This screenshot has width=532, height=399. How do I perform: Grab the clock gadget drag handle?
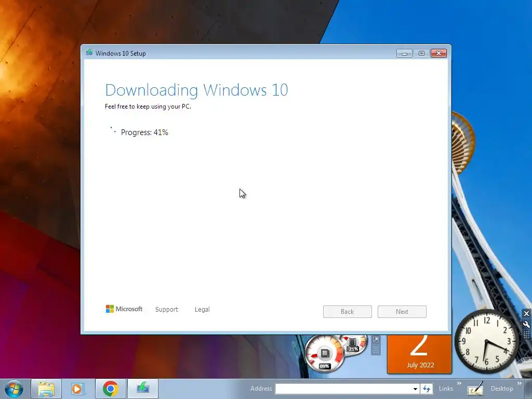tap(526, 335)
